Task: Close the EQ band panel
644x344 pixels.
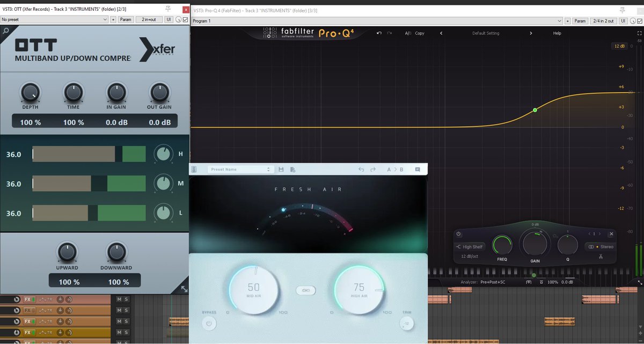Action: click(x=611, y=234)
